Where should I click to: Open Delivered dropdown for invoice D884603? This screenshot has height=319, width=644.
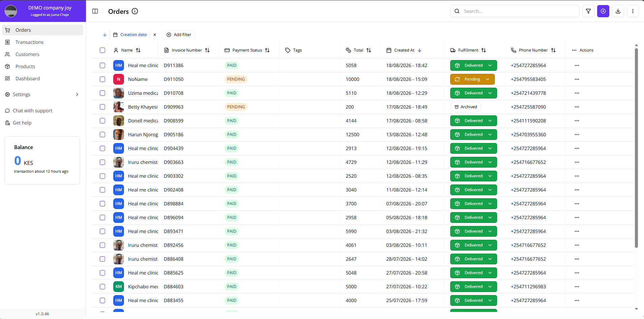coord(473,287)
